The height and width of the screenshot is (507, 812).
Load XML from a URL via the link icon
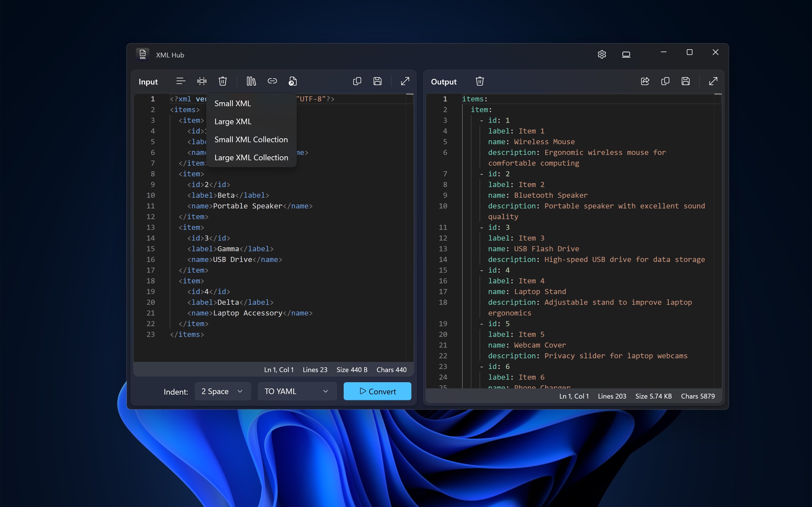tap(272, 81)
